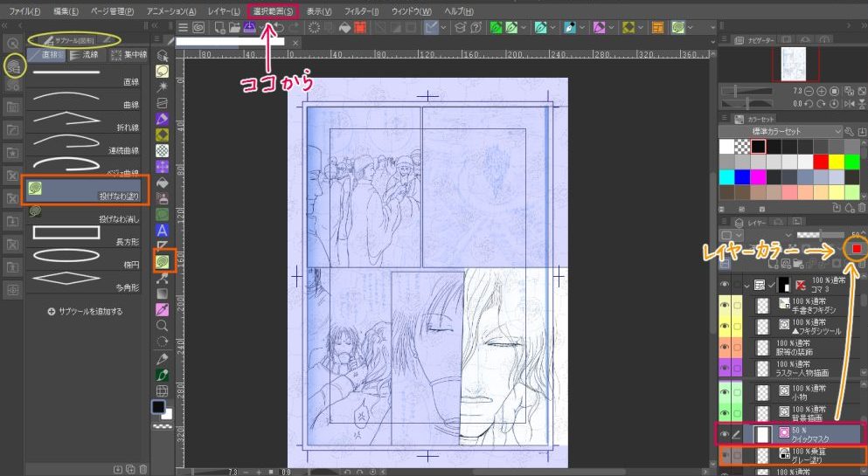
Task: Hide the 背景描画 layer
Action: pos(724,413)
